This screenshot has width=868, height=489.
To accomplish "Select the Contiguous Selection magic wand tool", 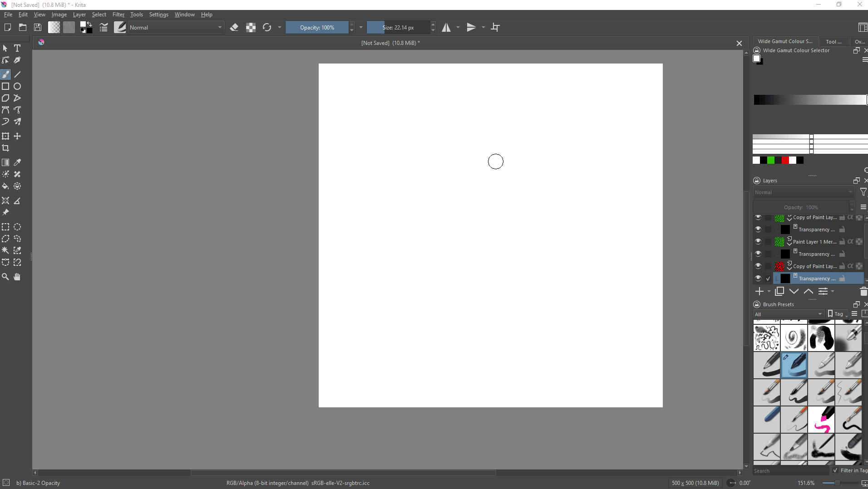I will pos(5,250).
